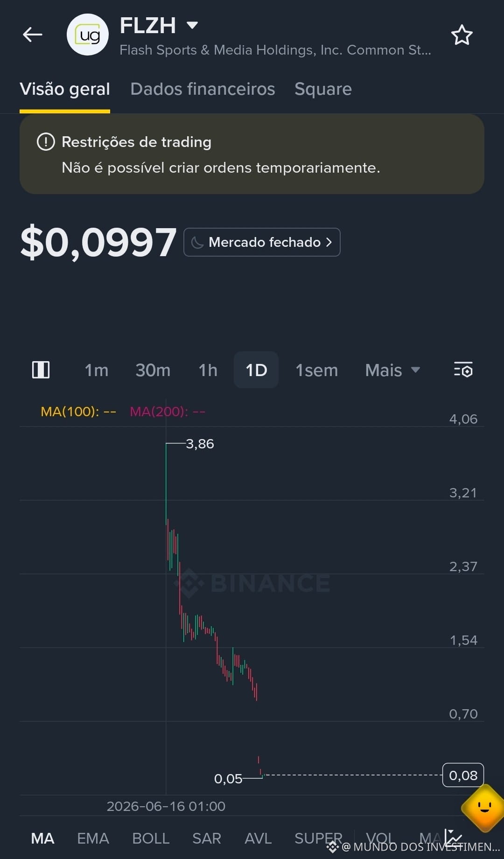Open chart indicator settings icon
This screenshot has width=504, height=859.
(463, 370)
